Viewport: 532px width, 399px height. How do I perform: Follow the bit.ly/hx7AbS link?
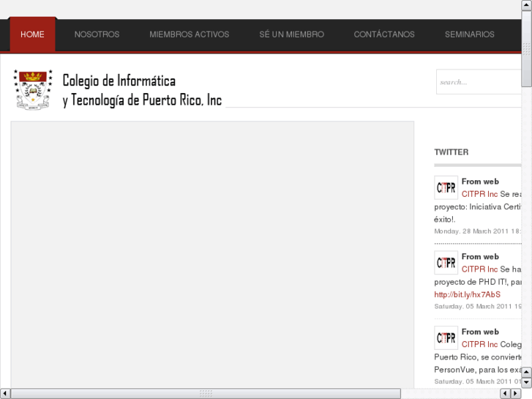click(467, 294)
